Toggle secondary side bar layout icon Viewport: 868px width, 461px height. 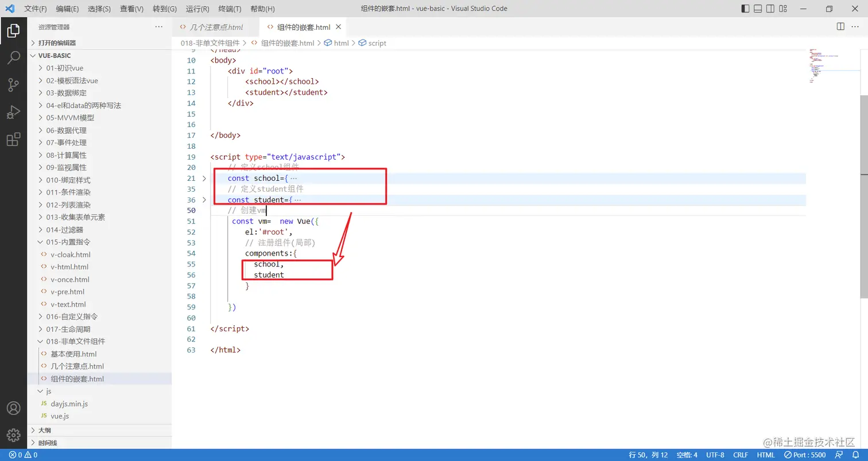771,9
